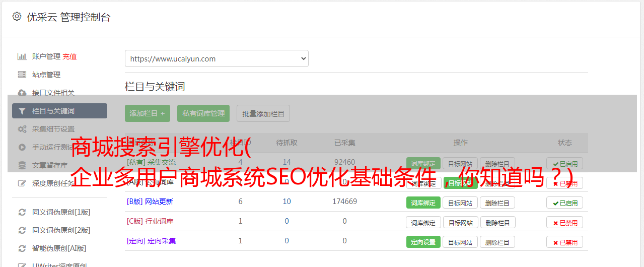
Task: Toggle 已禁用 status of 行业词库 row
Action: point(565,222)
